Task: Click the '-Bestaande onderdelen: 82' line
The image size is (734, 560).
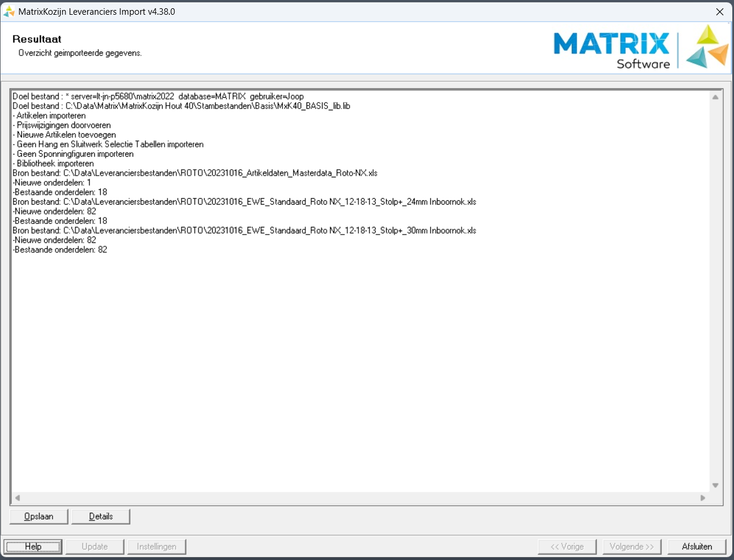Action: [60, 250]
